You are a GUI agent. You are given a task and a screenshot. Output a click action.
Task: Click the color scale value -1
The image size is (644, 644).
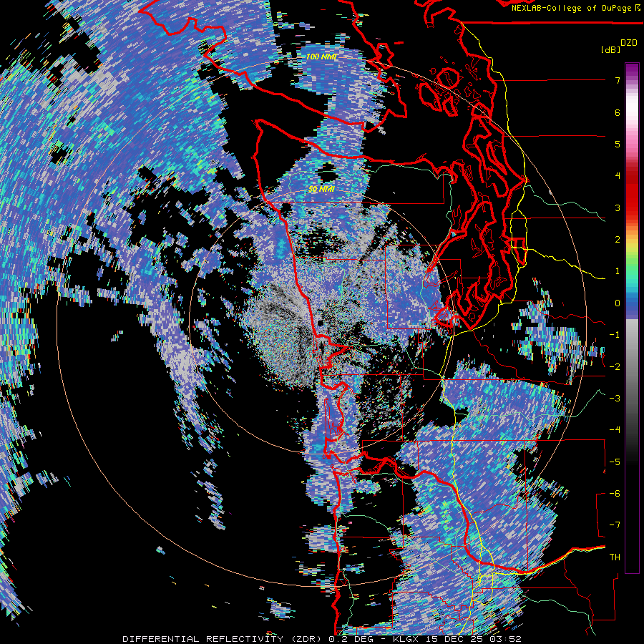(615, 335)
